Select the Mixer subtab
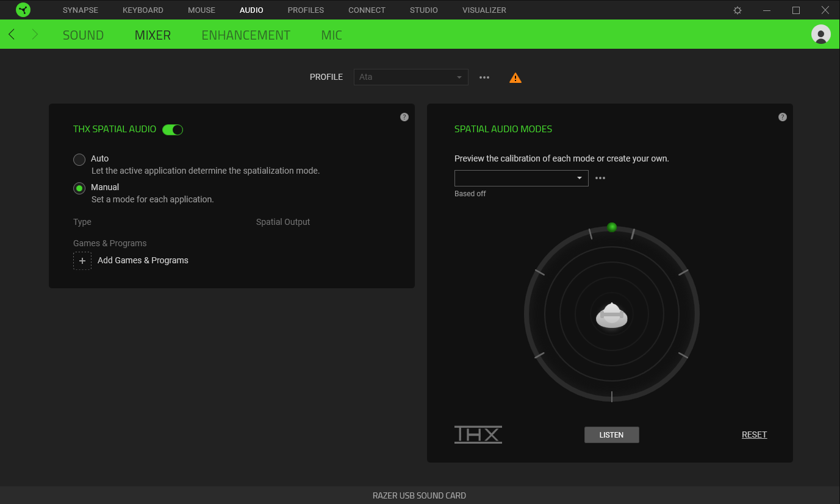The image size is (840, 504). tap(153, 35)
